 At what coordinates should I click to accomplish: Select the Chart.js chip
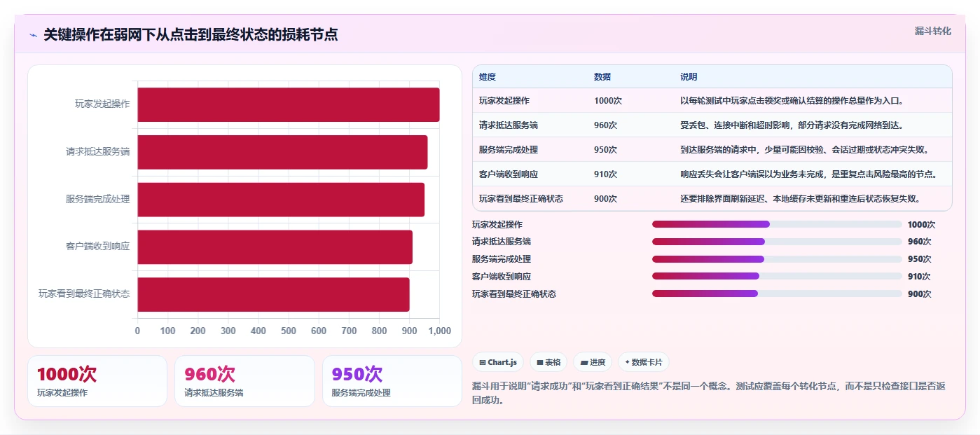[498, 362]
